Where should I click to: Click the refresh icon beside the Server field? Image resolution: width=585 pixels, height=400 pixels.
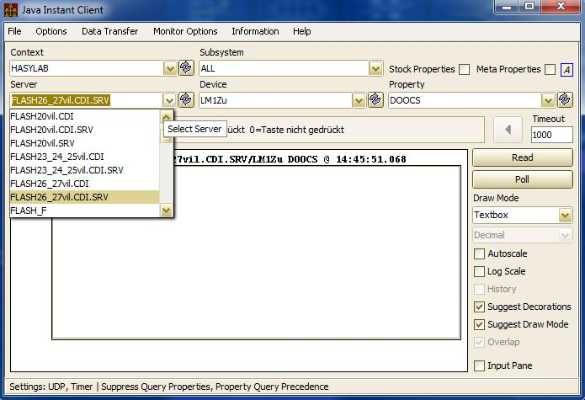[x=186, y=100]
